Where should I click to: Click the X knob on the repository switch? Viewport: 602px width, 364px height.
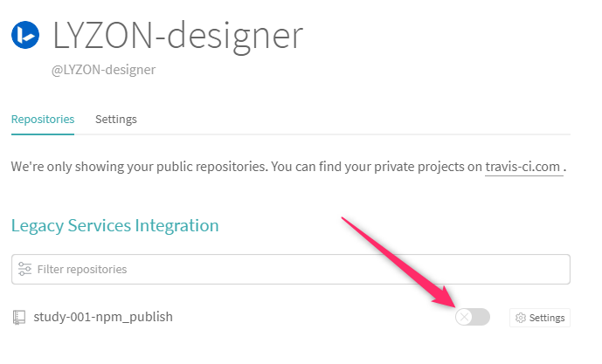click(465, 317)
